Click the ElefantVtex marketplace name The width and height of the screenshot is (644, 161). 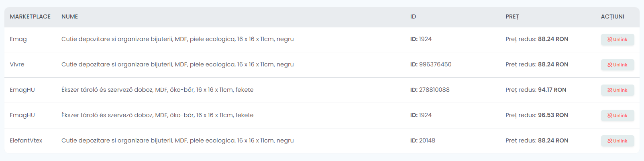(26, 140)
